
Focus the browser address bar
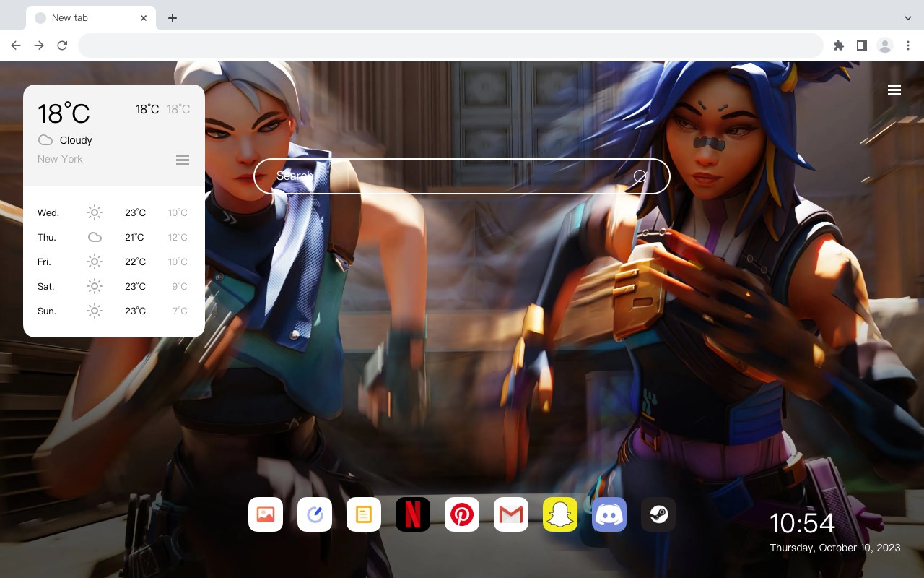pos(450,46)
